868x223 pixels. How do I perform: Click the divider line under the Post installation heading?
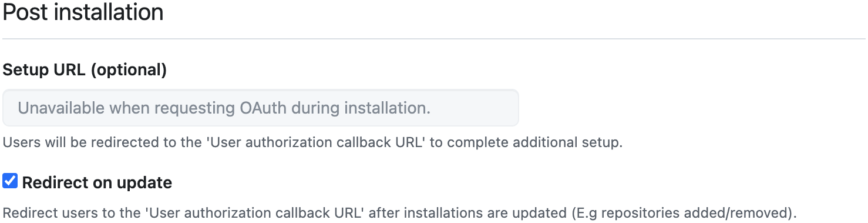434,39
